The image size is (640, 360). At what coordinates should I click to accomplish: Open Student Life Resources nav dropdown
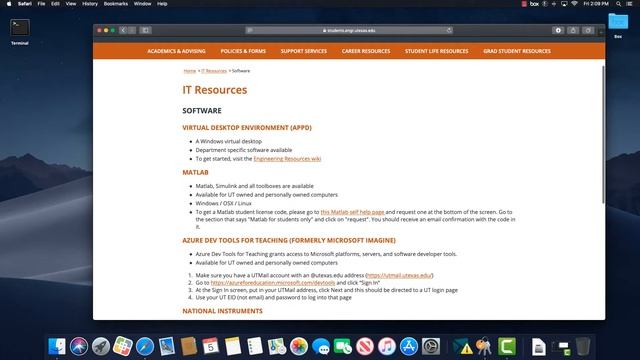click(x=436, y=51)
